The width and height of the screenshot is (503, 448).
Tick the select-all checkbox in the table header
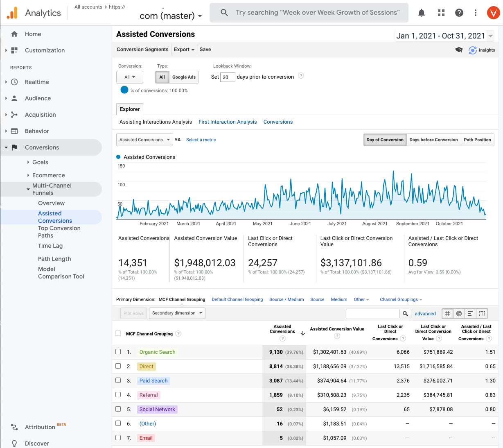click(x=118, y=333)
